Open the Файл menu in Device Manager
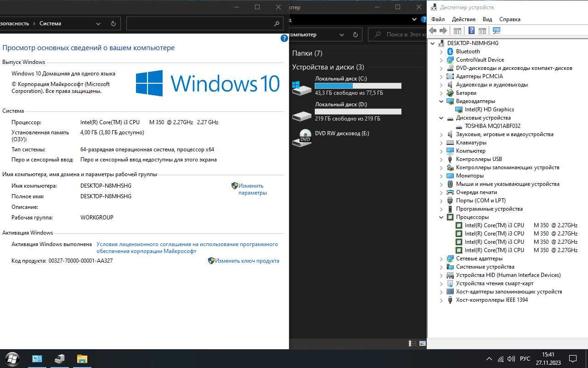The height and width of the screenshot is (368, 588). coord(438,19)
